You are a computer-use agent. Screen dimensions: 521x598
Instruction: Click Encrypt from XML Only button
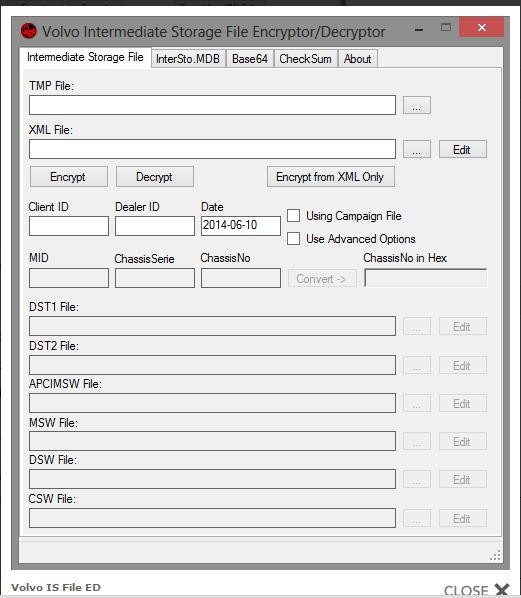coord(331,177)
